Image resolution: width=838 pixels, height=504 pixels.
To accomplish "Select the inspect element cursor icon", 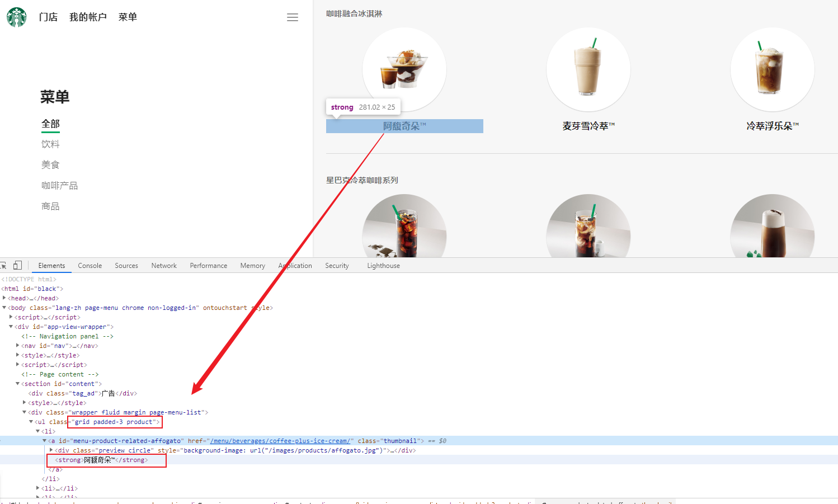I will tap(3, 266).
